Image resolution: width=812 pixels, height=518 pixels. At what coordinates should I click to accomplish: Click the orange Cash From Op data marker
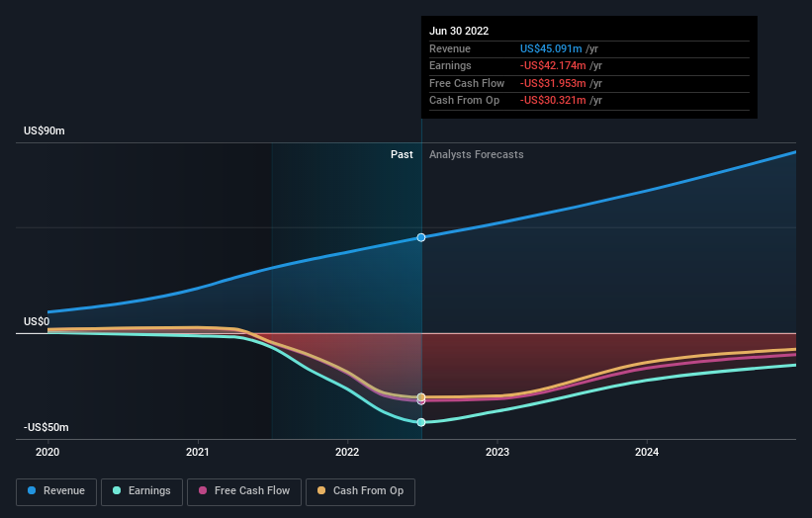(421, 397)
